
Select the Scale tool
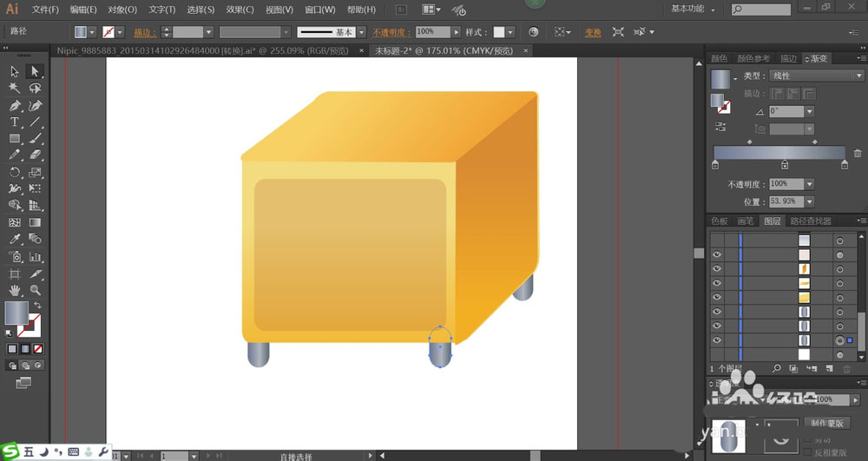coord(35,172)
